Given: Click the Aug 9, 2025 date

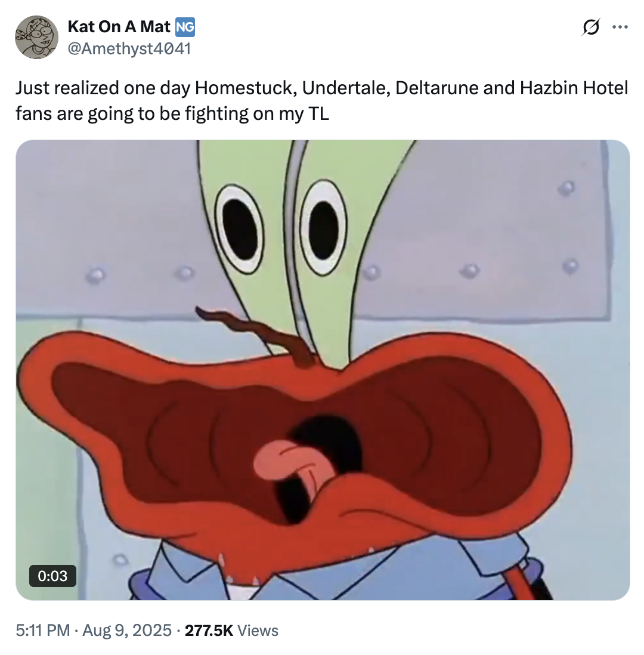Looking at the screenshot, I should 127,631.
